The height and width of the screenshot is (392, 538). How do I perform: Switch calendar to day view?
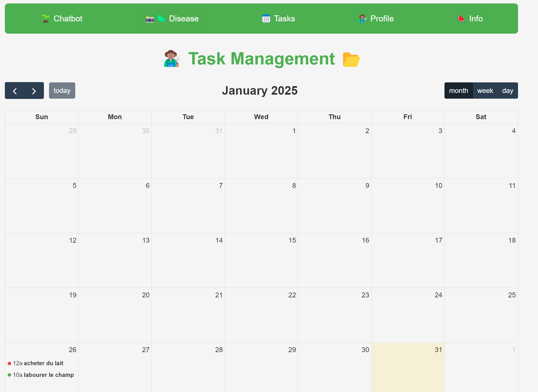pyautogui.click(x=507, y=91)
